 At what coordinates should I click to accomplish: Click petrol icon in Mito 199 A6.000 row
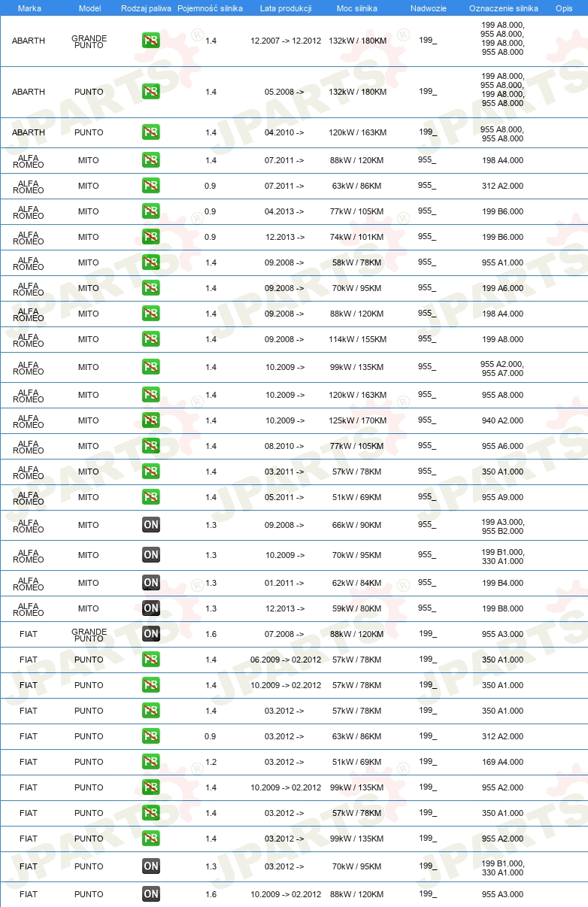151,288
